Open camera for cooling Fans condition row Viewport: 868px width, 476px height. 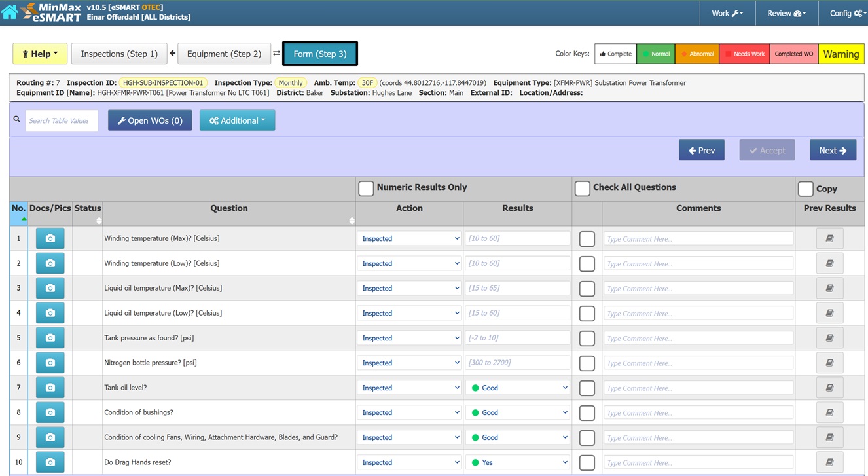click(x=50, y=437)
